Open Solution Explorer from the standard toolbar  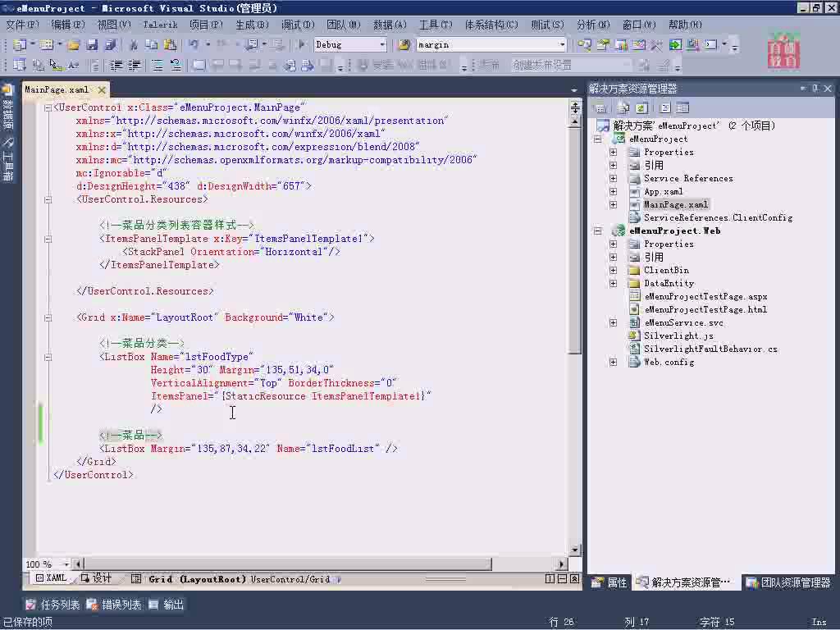(x=584, y=45)
